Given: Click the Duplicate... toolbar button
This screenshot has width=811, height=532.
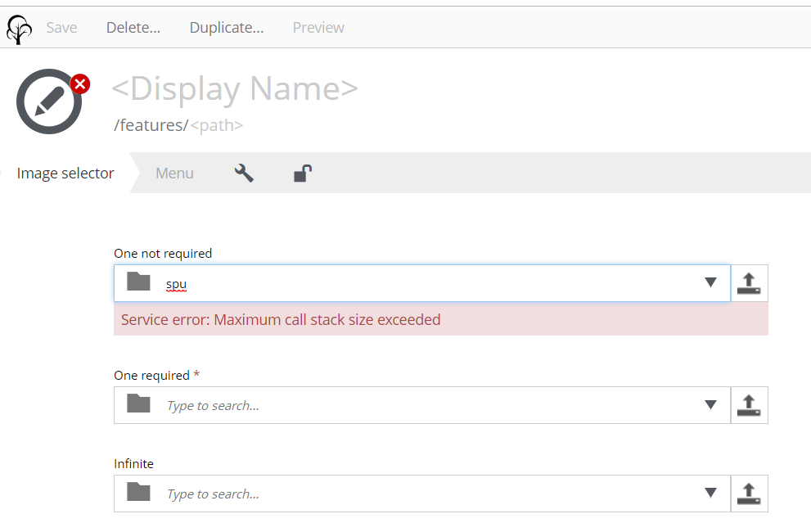Looking at the screenshot, I should pyautogui.click(x=226, y=27).
